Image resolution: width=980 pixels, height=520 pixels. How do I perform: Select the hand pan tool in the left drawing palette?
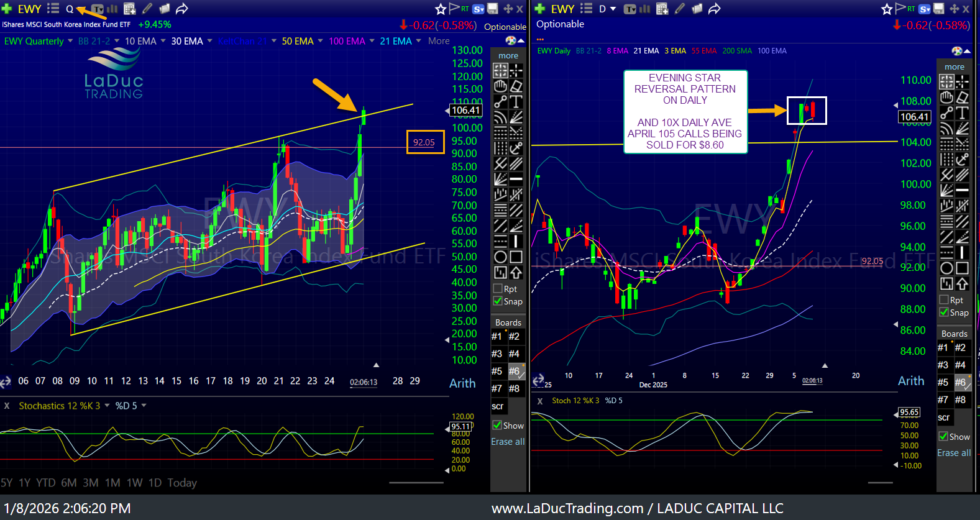coord(500,86)
